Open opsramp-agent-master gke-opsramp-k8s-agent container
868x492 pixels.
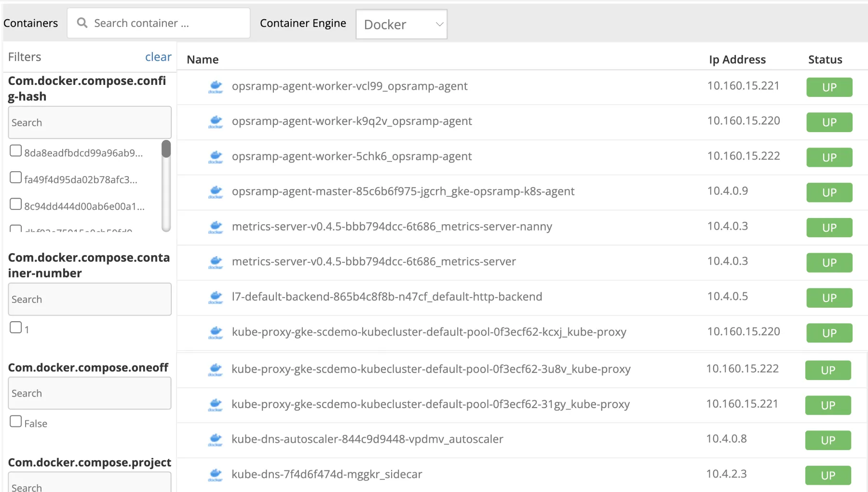tap(403, 191)
